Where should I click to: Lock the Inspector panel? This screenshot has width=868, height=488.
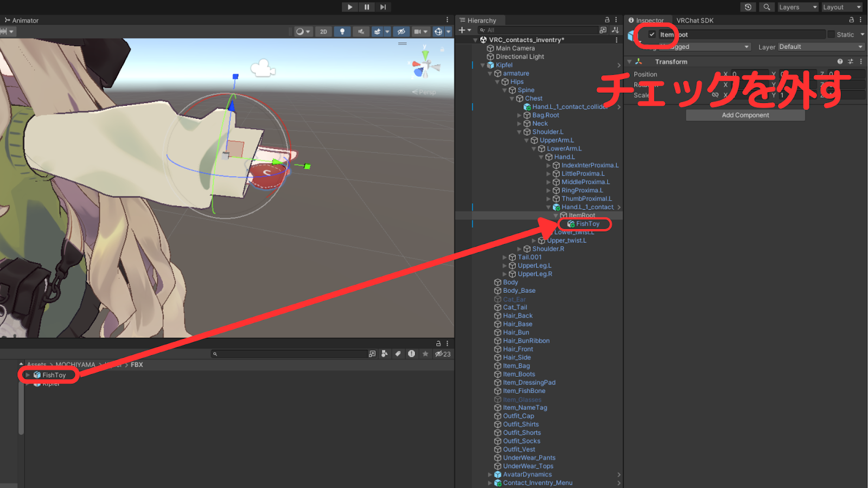851,20
